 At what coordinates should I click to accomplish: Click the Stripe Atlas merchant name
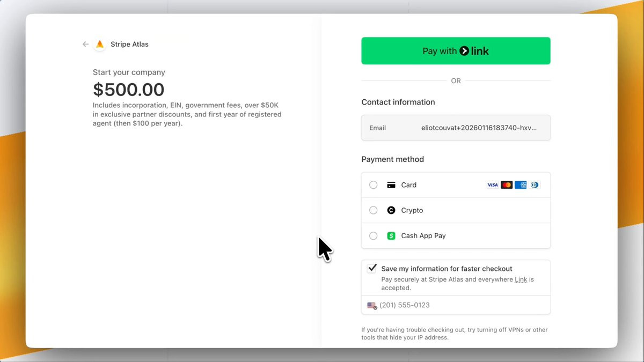[129, 45]
